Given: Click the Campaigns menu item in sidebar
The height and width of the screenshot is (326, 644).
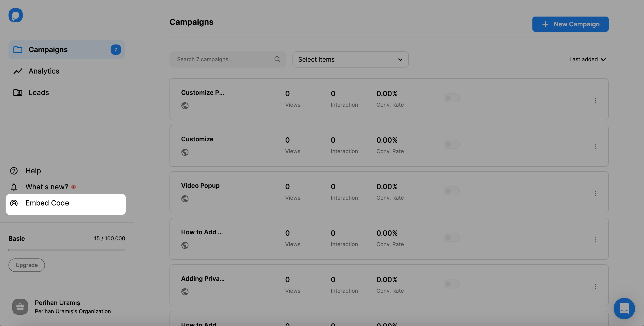Looking at the screenshot, I should (66, 49).
